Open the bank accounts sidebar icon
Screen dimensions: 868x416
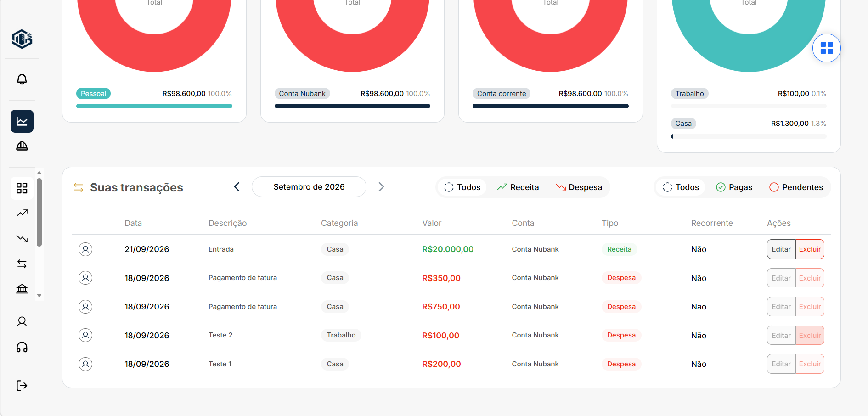pyautogui.click(x=22, y=289)
